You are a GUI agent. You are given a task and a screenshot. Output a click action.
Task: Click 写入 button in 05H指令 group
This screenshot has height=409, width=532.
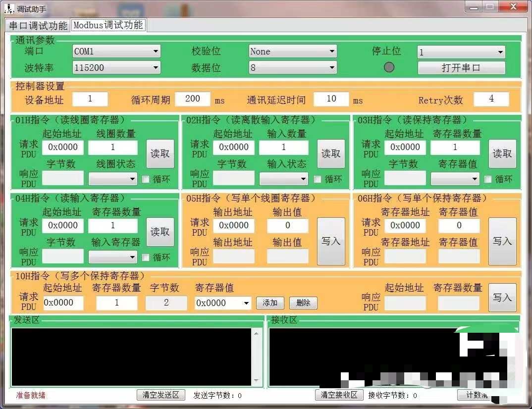coord(331,241)
